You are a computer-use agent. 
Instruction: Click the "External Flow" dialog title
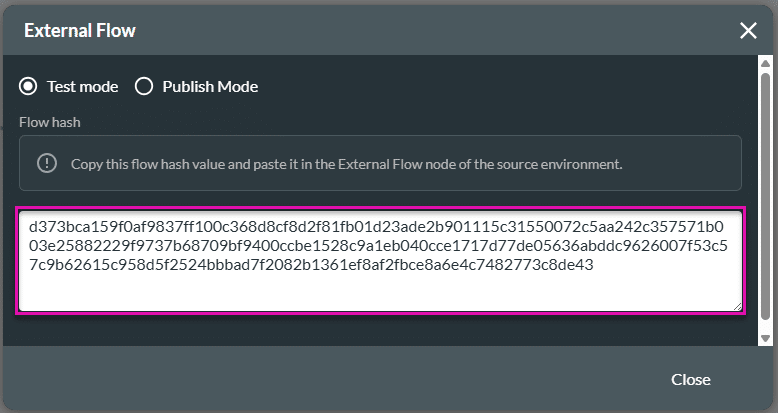pos(80,31)
